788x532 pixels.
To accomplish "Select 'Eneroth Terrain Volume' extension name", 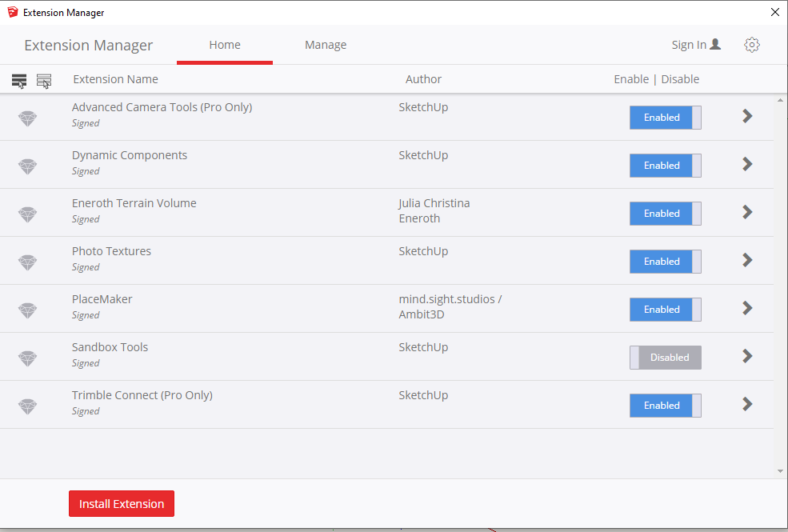I will (x=134, y=203).
